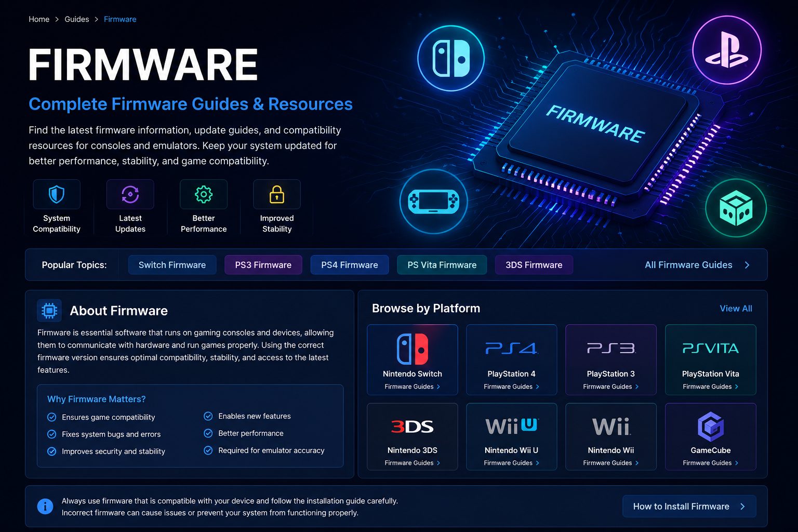The height and width of the screenshot is (532, 798).
Task: Click the Wii U logo in platform grid
Action: 512,426
